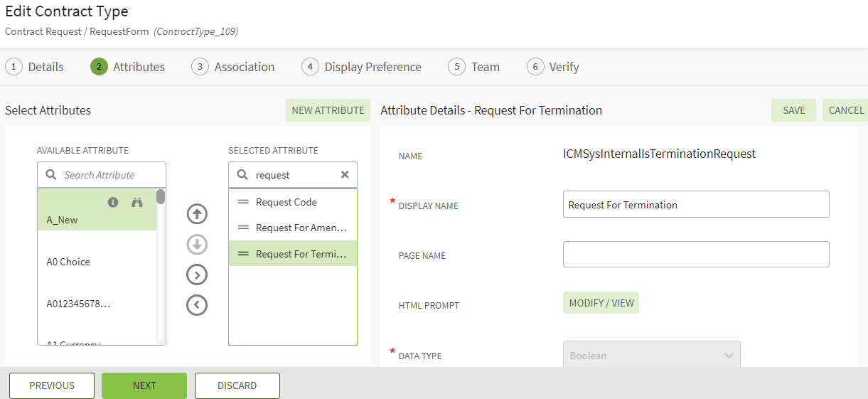Save the attribute details
This screenshot has width=868, height=399.
coord(793,110)
